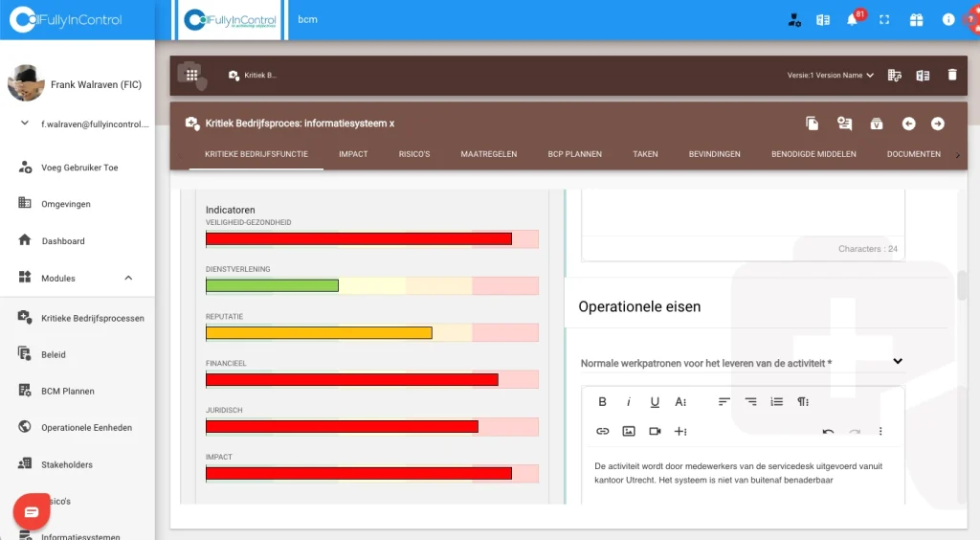The height and width of the screenshot is (540, 980).
Task: Align text right in editor
Action: point(750,402)
